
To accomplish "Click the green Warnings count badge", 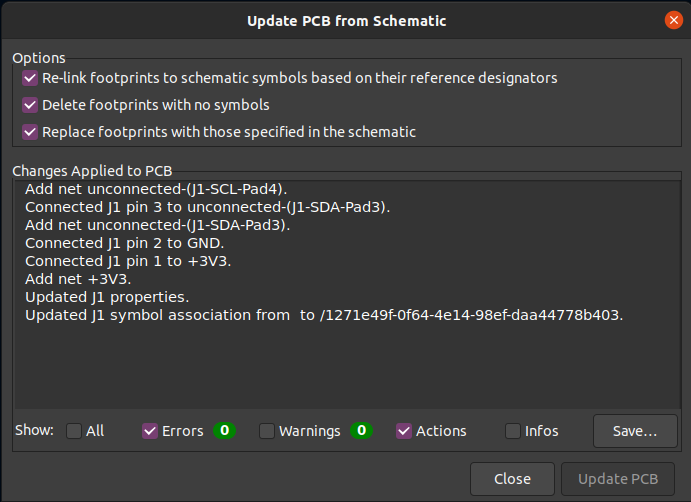I will (361, 431).
